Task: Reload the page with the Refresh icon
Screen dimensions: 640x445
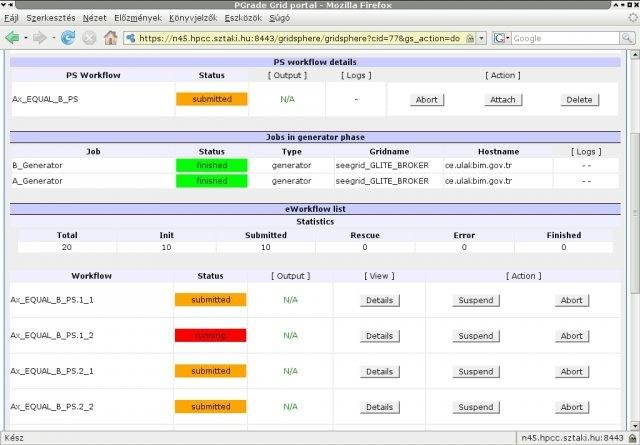Action: 68,38
